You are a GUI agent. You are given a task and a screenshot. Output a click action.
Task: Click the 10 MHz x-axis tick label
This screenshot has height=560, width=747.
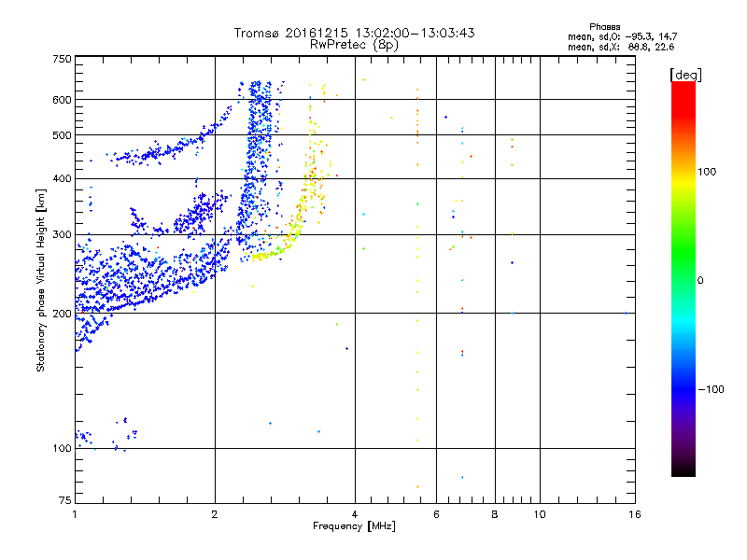(x=540, y=514)
